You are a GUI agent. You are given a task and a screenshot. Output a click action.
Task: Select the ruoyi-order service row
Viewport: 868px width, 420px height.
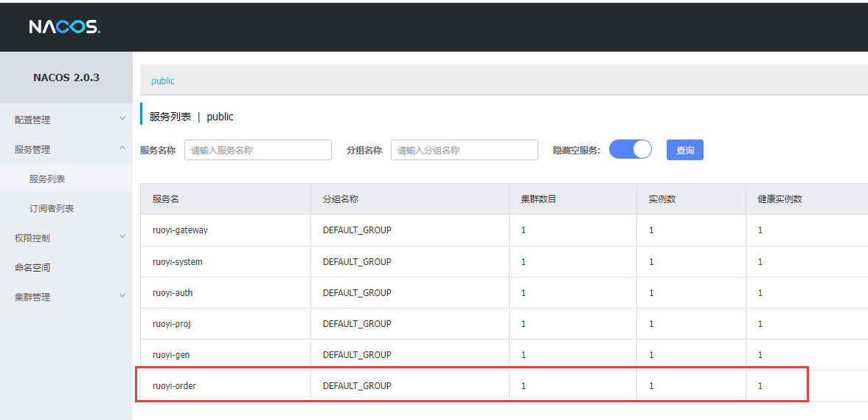click(174, 386)
